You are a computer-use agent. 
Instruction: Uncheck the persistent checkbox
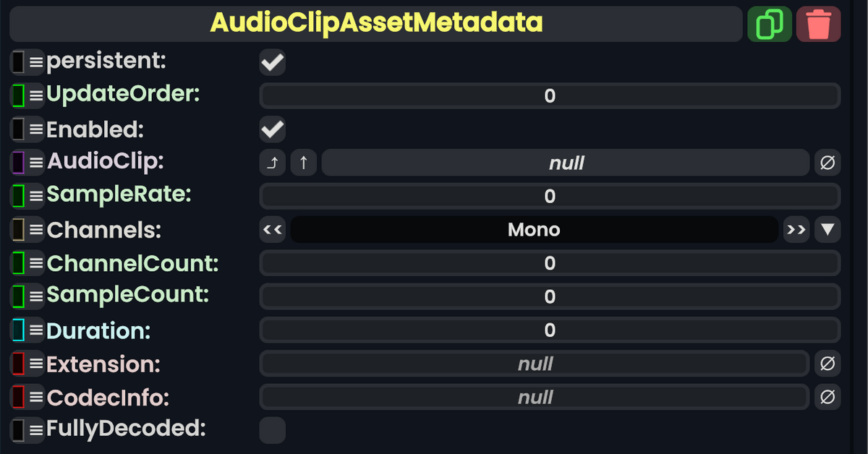pyautogui.click(x=272, y=62)
